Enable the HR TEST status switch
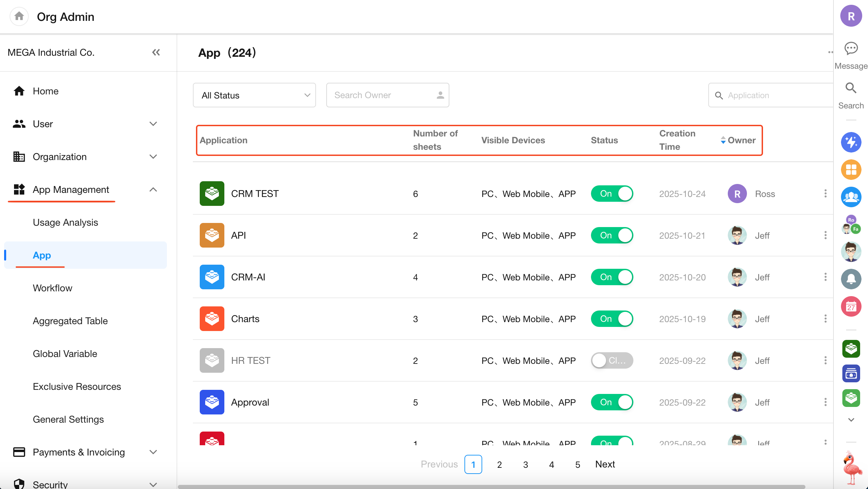 point(612,360)
